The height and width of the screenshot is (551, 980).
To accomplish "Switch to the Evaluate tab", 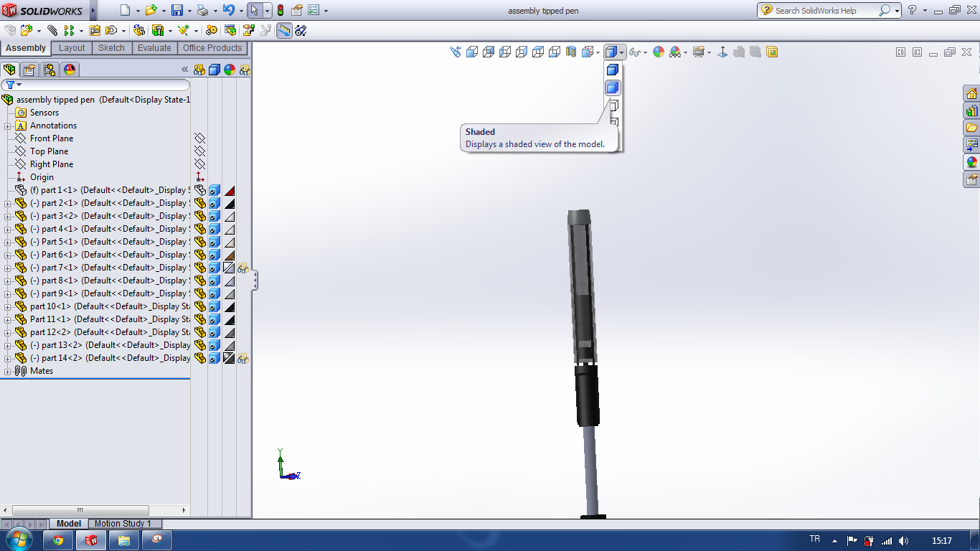I will click(x=154, y=48).
